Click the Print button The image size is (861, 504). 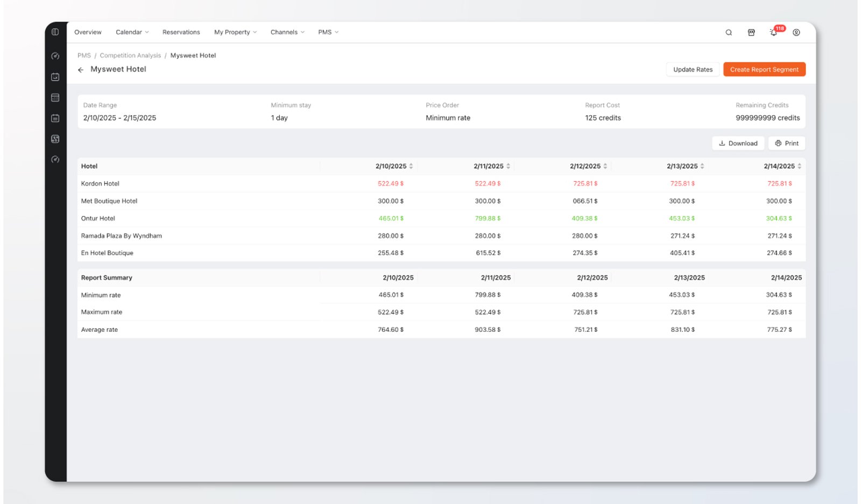787,143
